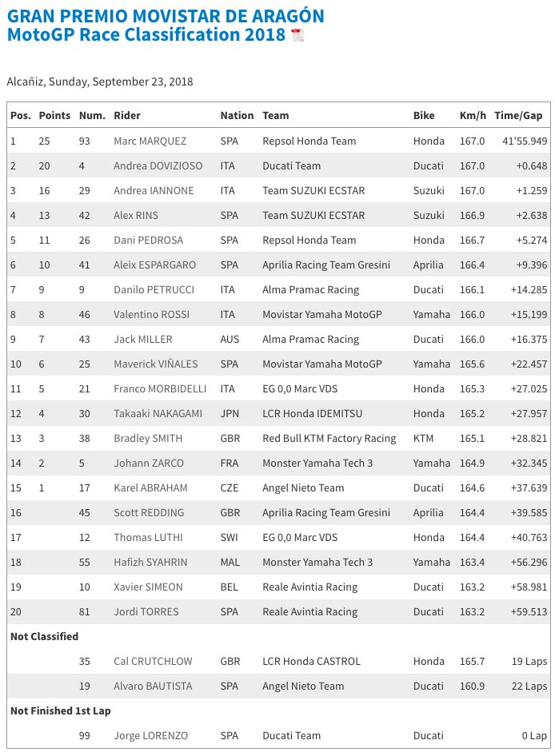Viewport: 555px width, 756px height.
Task: Click the 'Team SUZUKI ECSTAR' cell for Alex RINS
Action: (313, 215)
